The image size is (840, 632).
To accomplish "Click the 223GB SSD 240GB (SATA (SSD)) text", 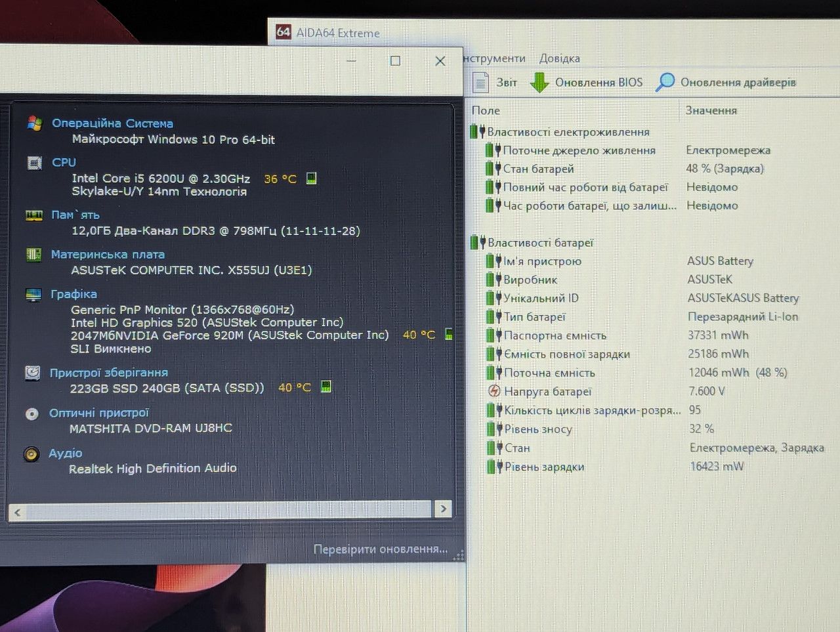I will click(167, 388).
